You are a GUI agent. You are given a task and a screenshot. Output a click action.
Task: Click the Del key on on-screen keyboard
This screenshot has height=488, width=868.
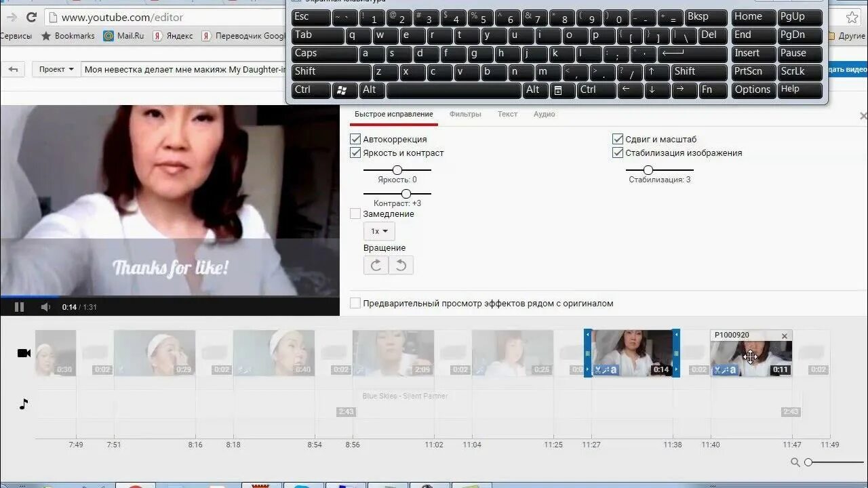(x=713, y=35)
